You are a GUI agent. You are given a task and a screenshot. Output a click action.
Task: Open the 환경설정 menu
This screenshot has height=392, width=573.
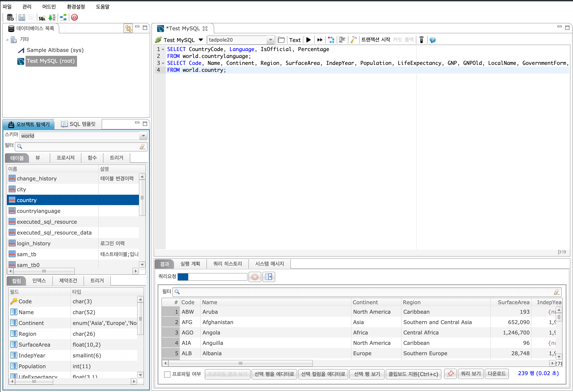[76, 6]
